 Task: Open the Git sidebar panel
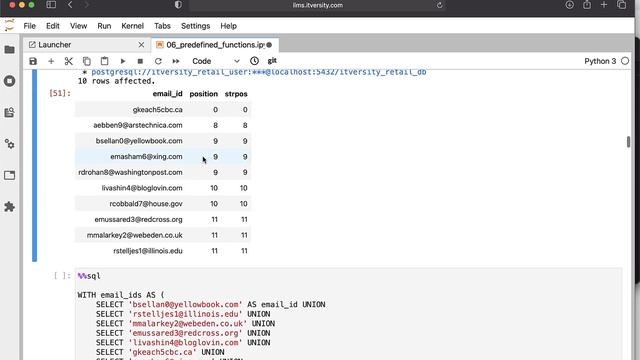[x=9, y=112]
